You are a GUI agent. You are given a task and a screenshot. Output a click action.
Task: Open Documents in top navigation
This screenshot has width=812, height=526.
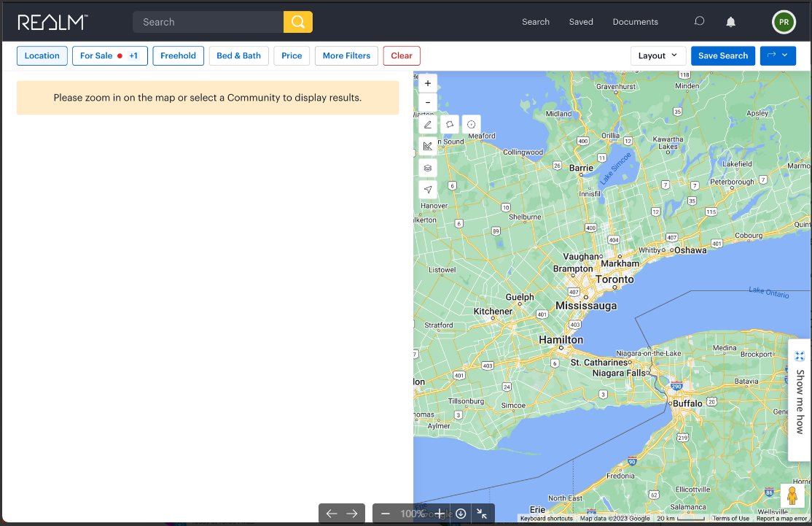click(x=635, y=22)
